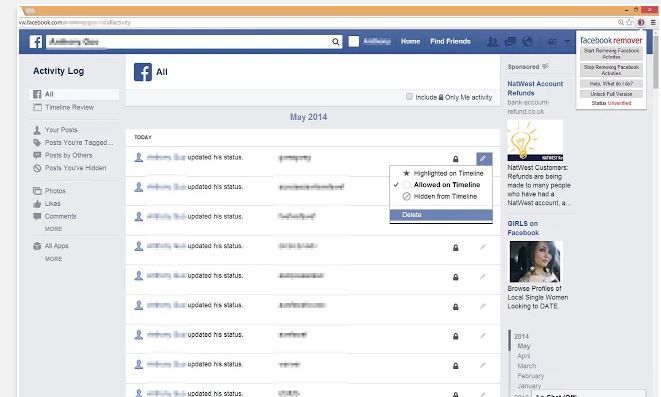Click the Photos icon in the sidebar
Image resolution: width=661 pixels, height=397 pixels.
pos(37,191)
